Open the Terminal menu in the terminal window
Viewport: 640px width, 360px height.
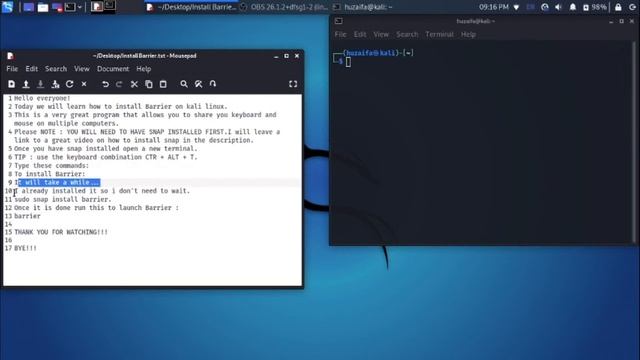click(x=439, y=34)
